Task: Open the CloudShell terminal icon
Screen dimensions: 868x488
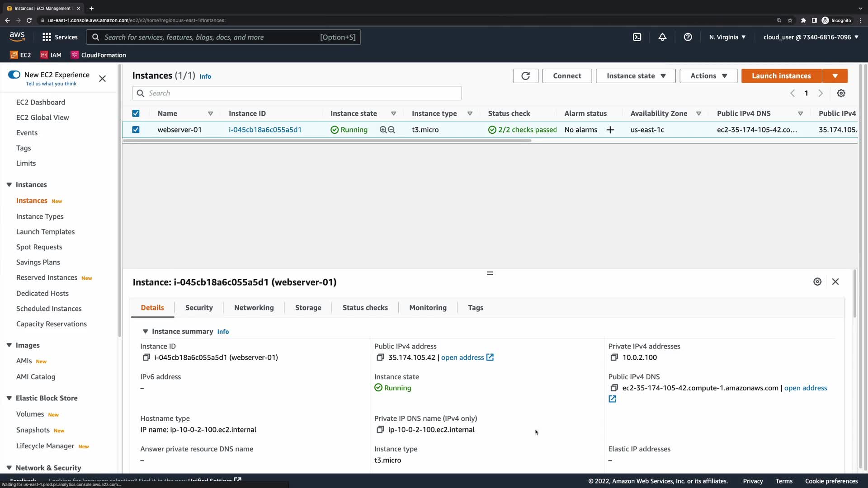Action: (637, 37)
